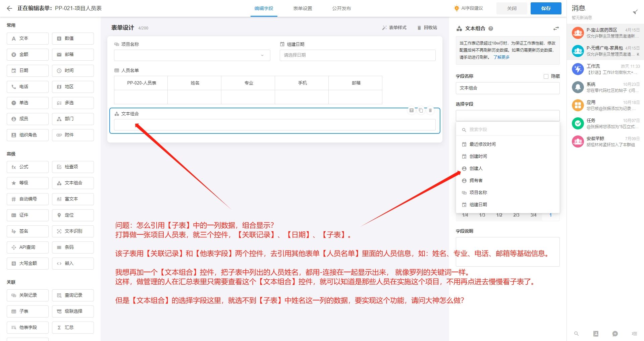
Task: Select the 公式 field control
Action: click(27, 167)
